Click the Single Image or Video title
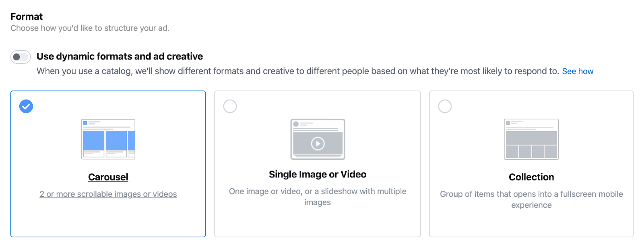 318,174
